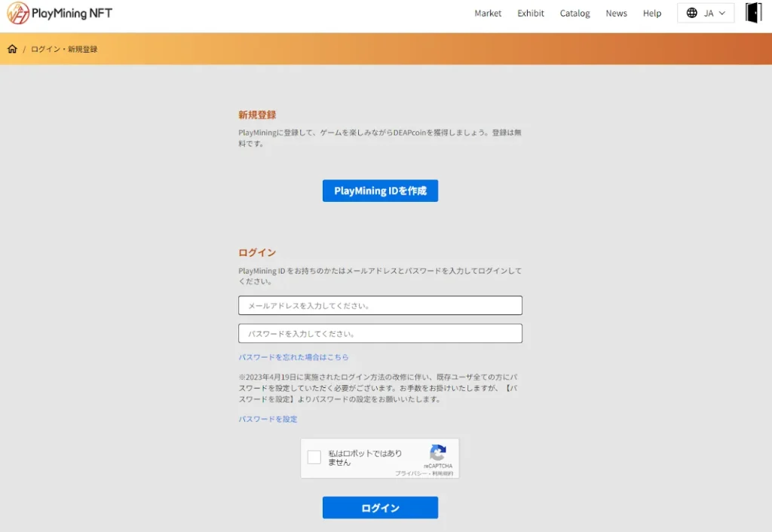Open the reCAPTCHA プライバシー link
Viewport: 772px width, 532px height.
(x=411, y=473)
